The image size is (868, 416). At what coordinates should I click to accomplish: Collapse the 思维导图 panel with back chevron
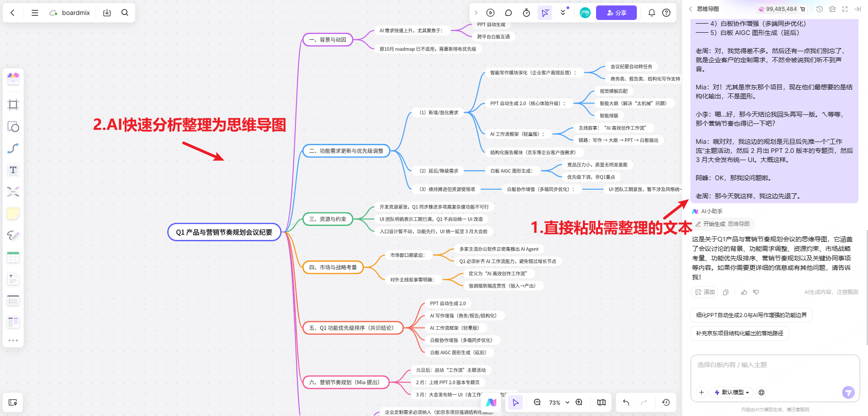click(x=690, y=9)
